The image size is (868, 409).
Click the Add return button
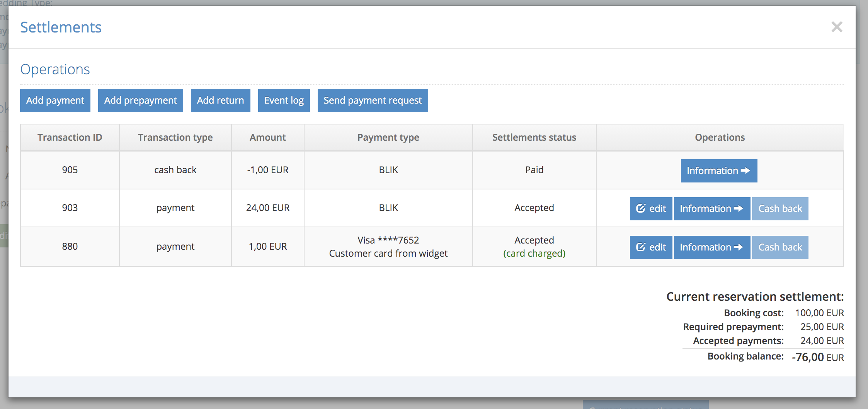220,101
